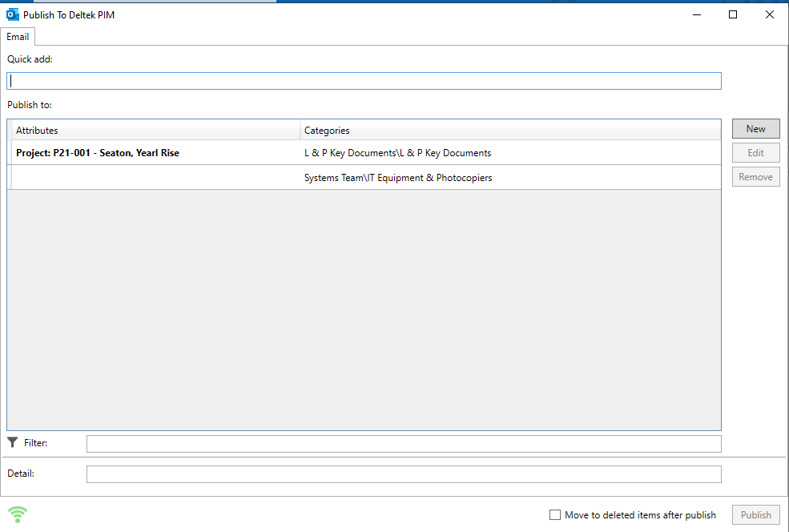Screen dimensions: 789x532
Task: Click the Edit button
Action: click(x=756, y=153)
